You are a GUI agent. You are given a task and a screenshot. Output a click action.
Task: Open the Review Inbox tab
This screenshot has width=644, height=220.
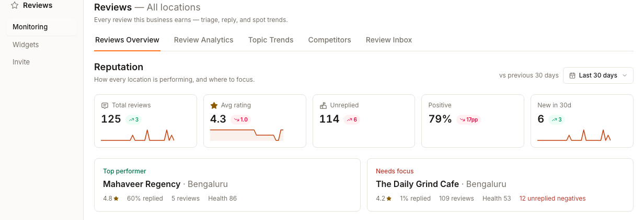389,40
